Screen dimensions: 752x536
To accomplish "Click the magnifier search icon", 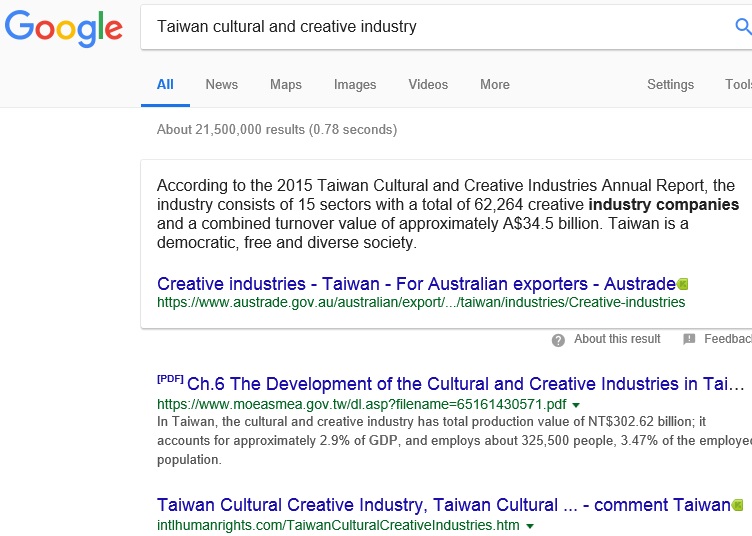I will (743, 27).
